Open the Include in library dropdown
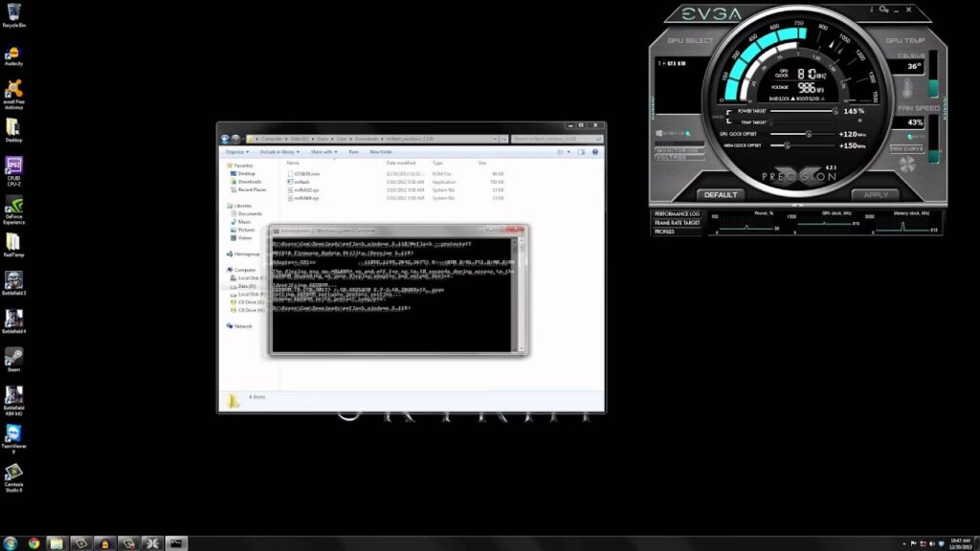Viewport: 980px width, 551px height. tap(279, 152)
